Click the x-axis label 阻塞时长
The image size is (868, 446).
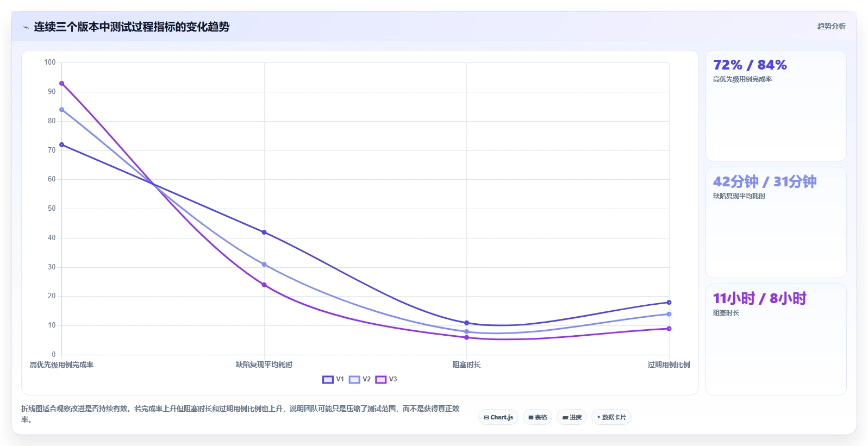coord(466,365)
